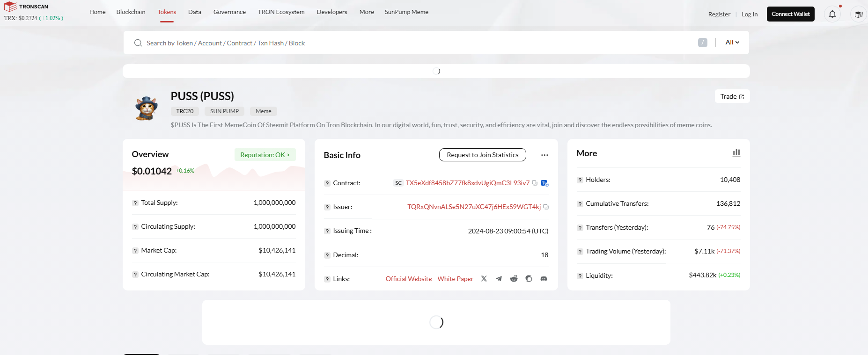The width and height of the screenshot is (868, 355).
Task: Open issuer address TQRxQNvnALSe5N27uXC47j6HExS9WGT4kj
Action: click(474, 207)
